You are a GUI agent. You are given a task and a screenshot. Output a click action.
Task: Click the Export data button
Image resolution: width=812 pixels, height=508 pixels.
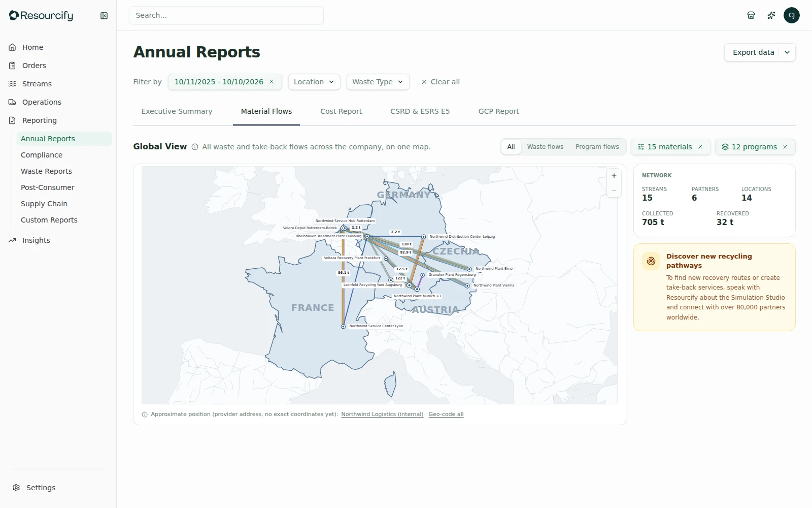click(x=753, y=52)
